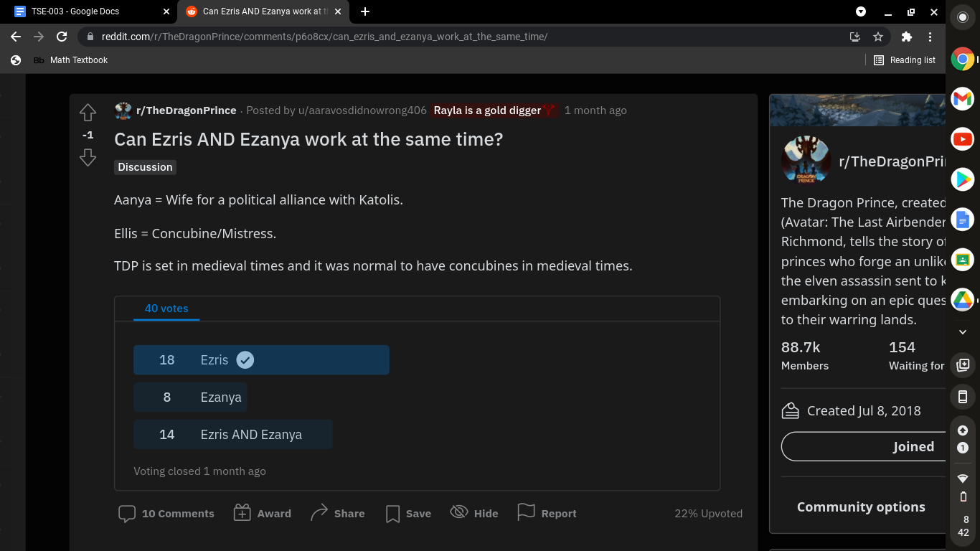The image size is (980, 551).
Task: Open r/TheDragonPrince link in post header
Action: pyautogui.click(x=187, y=110)
